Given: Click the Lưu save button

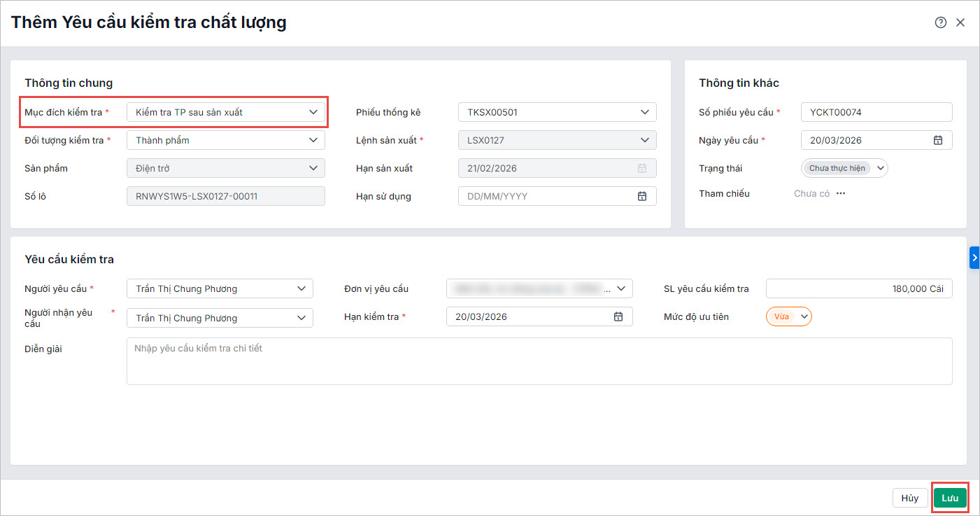Looking at the screenshot, I should click(950, 498).
